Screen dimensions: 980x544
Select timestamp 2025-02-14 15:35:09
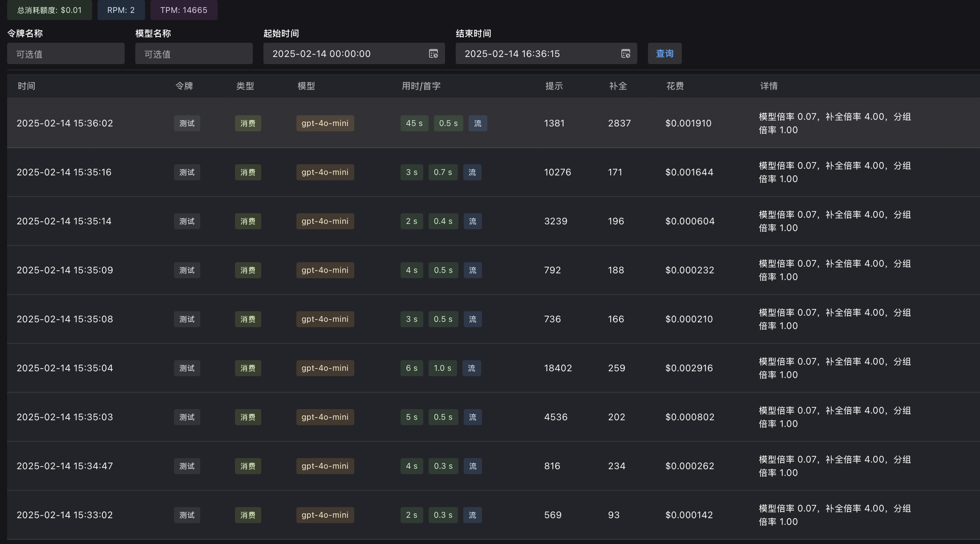pyautogui.click(x=65, y=270)
